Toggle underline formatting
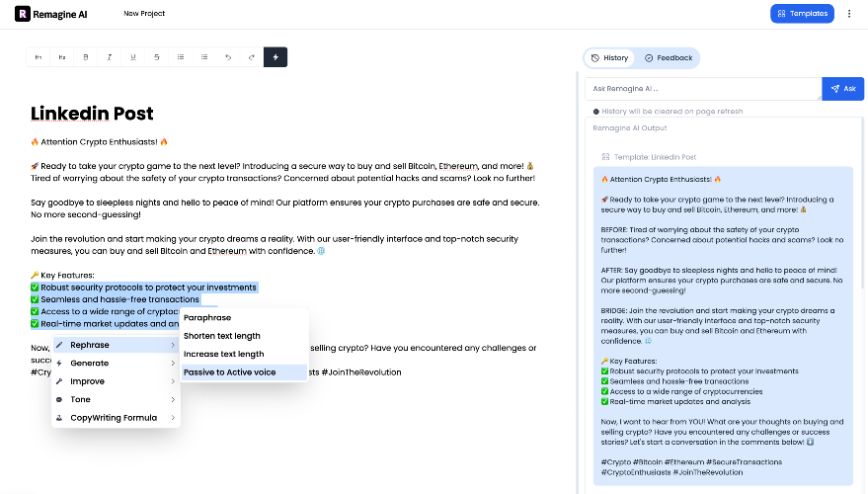Image resolution: width=868 pixels, height=494 pixels. tap(133, 57)
